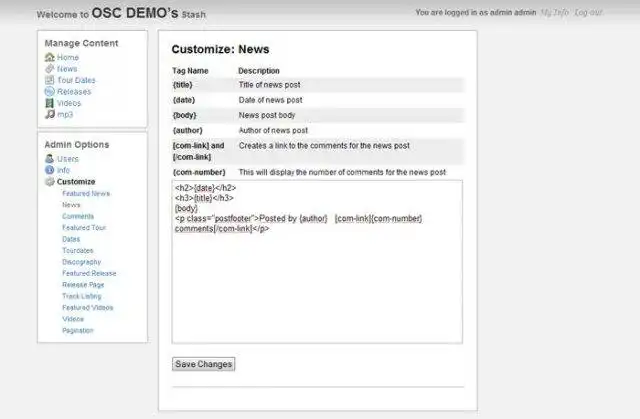Open Featured News customize page
640x419 pixels.
pyautogui.click(x=86, y=193)
